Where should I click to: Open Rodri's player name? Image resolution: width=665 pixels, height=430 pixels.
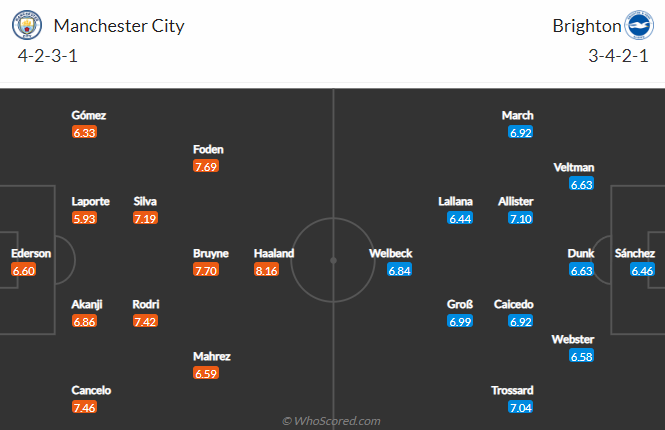[145, 304]
